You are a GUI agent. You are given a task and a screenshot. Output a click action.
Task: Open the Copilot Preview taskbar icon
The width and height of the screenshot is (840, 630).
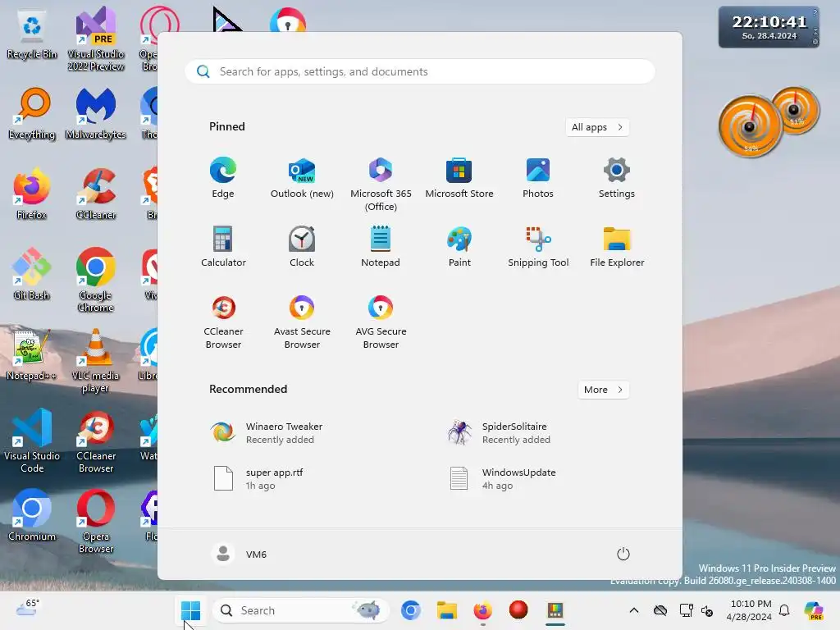click(x=814, y=610)
